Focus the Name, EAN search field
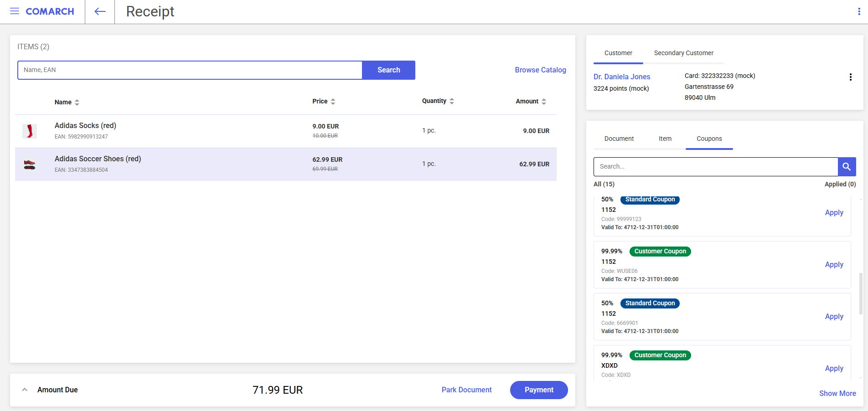 [190, 70]
